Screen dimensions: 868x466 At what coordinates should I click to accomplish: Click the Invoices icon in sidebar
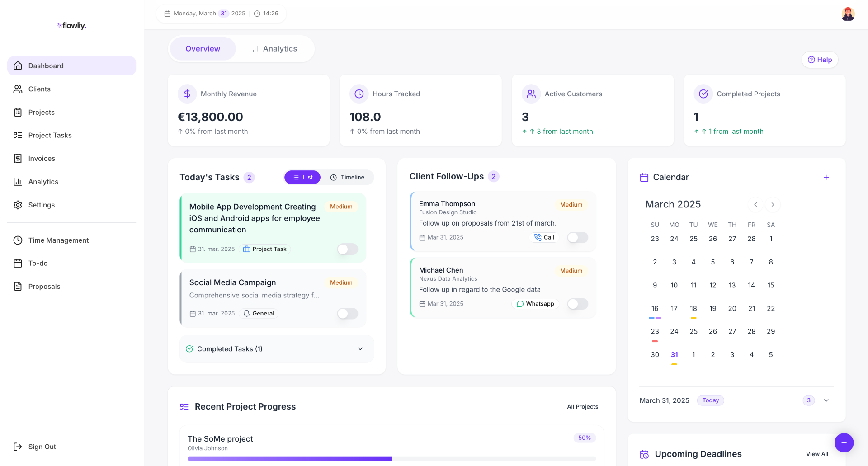click(x=18, y=159)
